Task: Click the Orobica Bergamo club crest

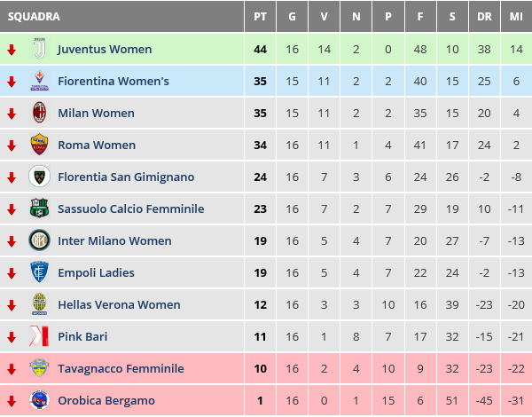Action: (39, 401)
